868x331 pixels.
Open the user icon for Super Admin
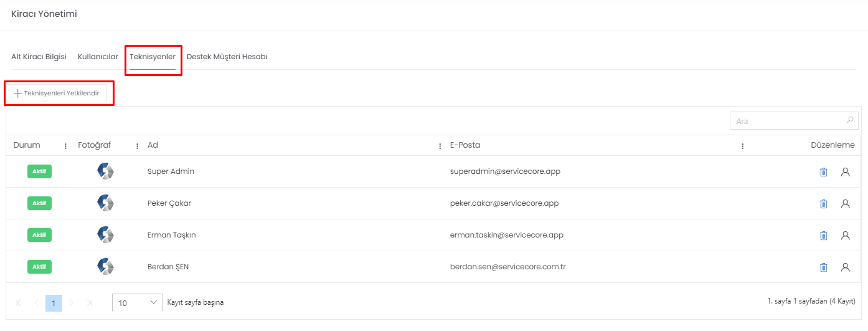tap(845, 171)
